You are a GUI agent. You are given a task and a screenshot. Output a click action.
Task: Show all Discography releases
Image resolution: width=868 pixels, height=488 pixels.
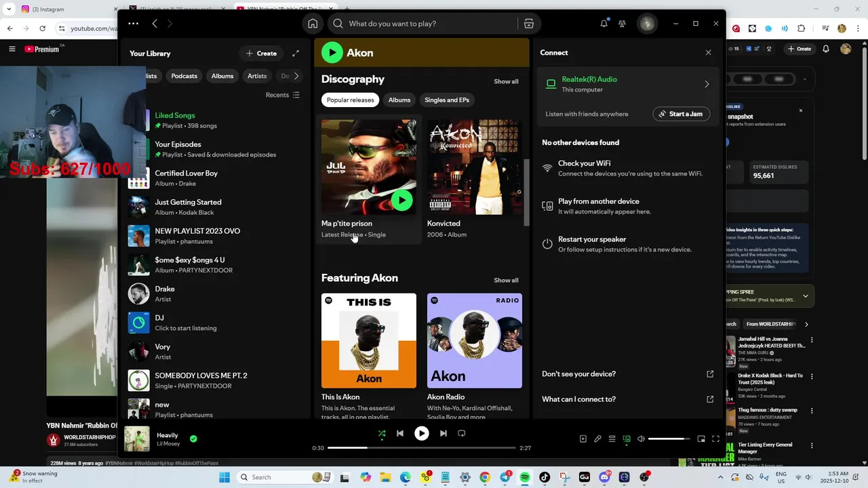[506, 81]
